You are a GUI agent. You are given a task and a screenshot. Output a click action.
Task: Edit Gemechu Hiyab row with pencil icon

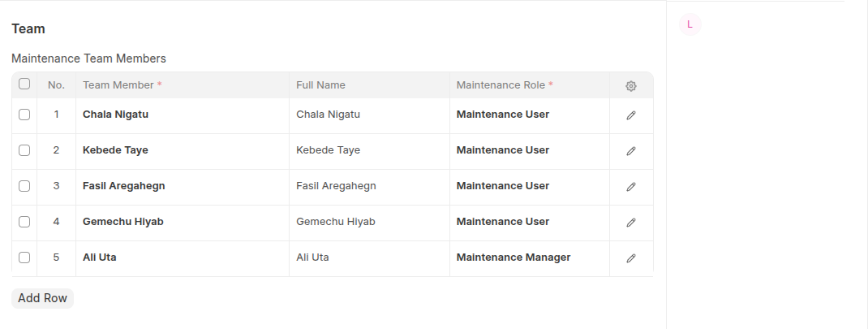[631, 223]
